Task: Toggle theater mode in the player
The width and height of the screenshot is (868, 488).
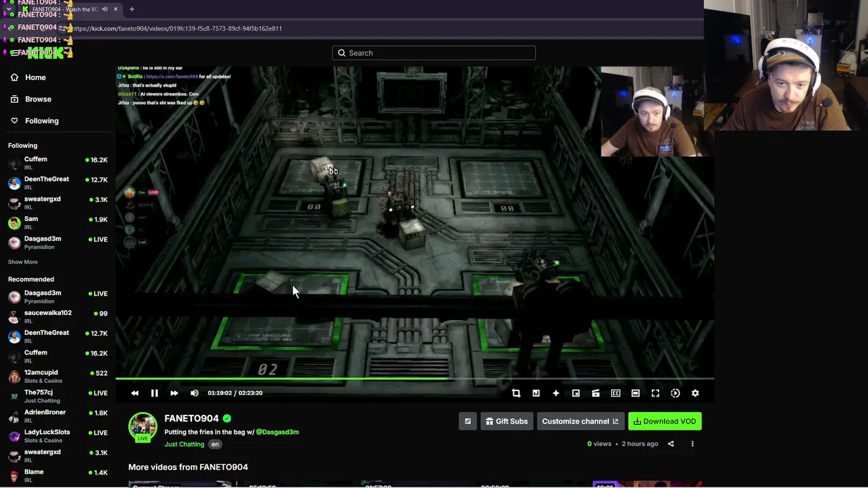Action: click(635, 393)
